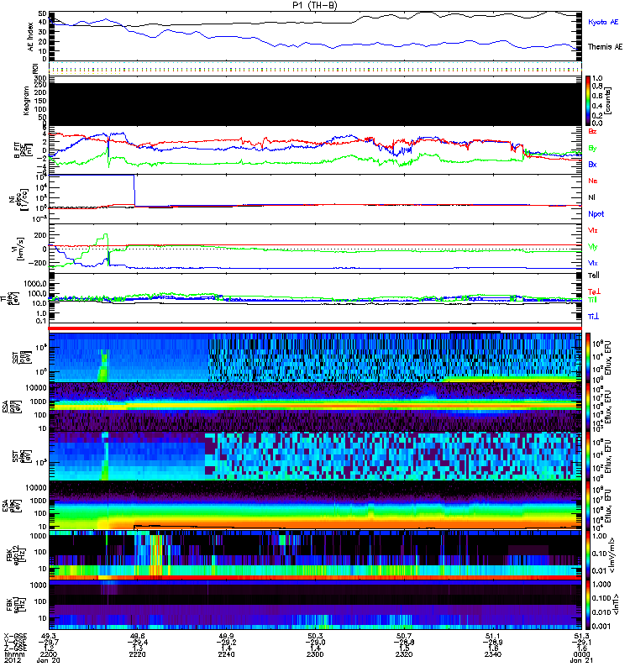Click the SST ion Eflux color bar
The image size is (630, 672).
coord(588,358)
